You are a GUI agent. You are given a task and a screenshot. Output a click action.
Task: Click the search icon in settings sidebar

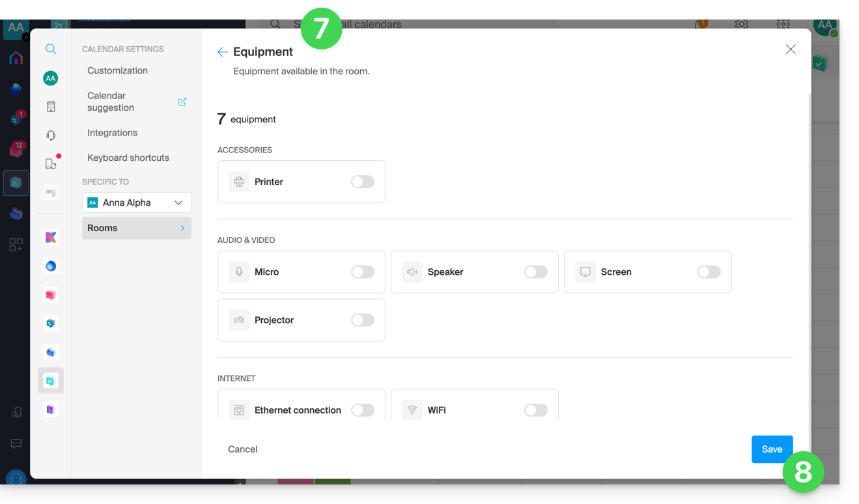point(51,49)
